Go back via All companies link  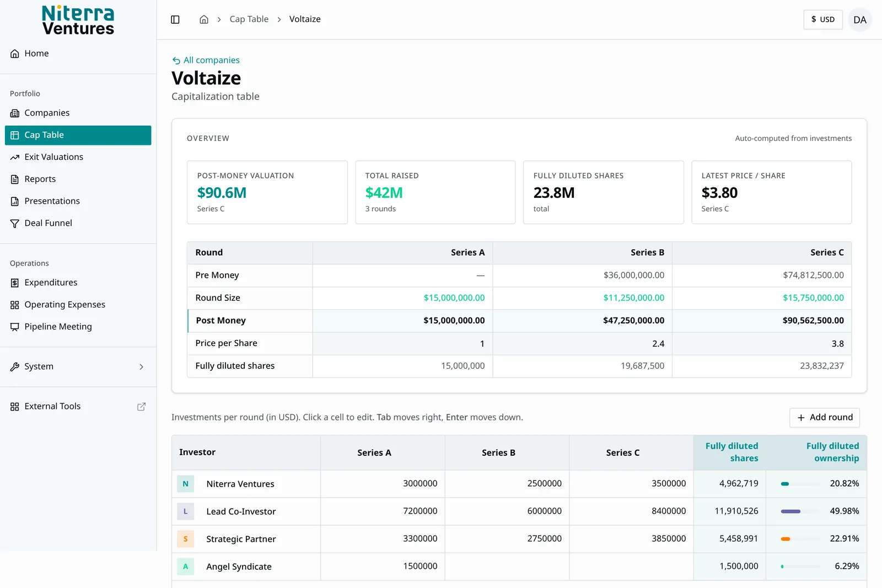point(206,61)
